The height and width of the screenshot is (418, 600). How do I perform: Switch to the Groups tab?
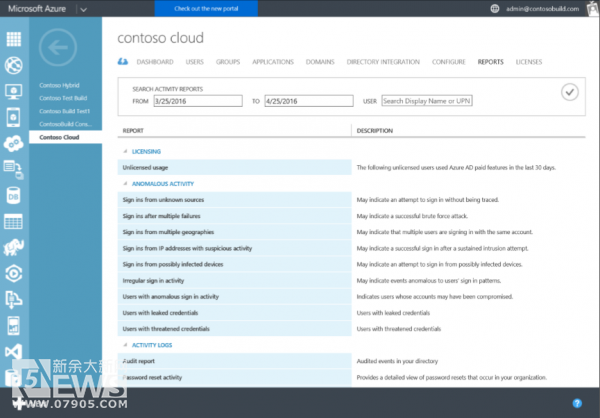coord(228,62)
